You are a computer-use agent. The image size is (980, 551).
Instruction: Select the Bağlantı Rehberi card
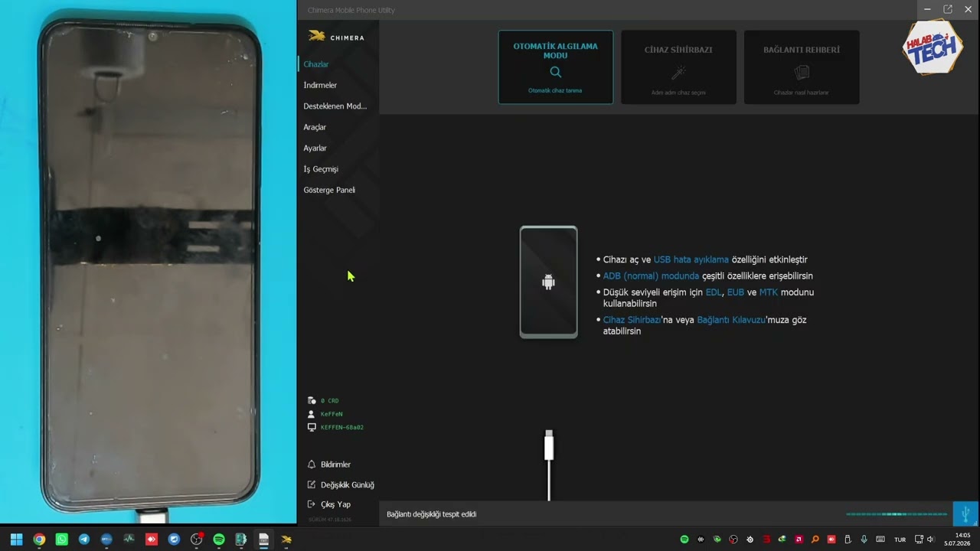tap(802, 67)
